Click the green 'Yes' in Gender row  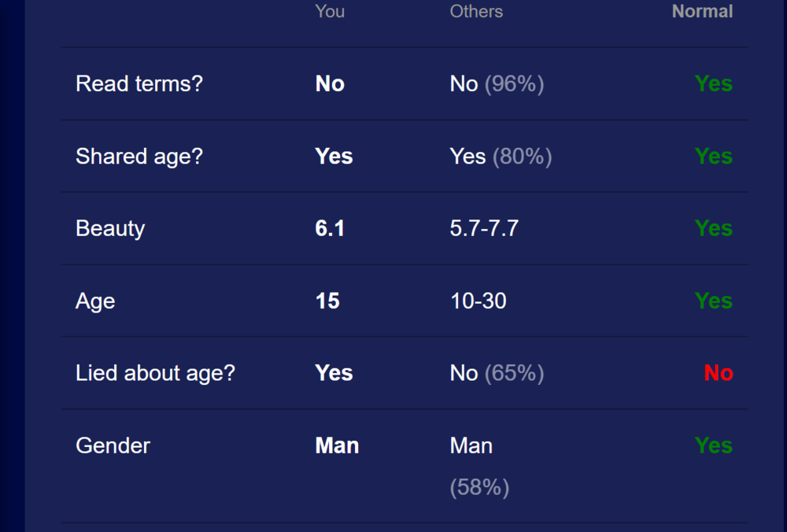tap(714, 445)
